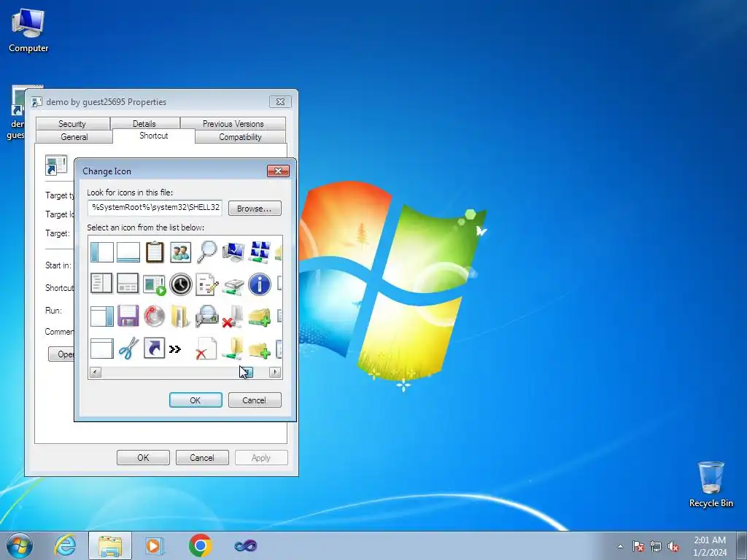
Task: Pick the black double chevron icon
Action: pos(175,349)
